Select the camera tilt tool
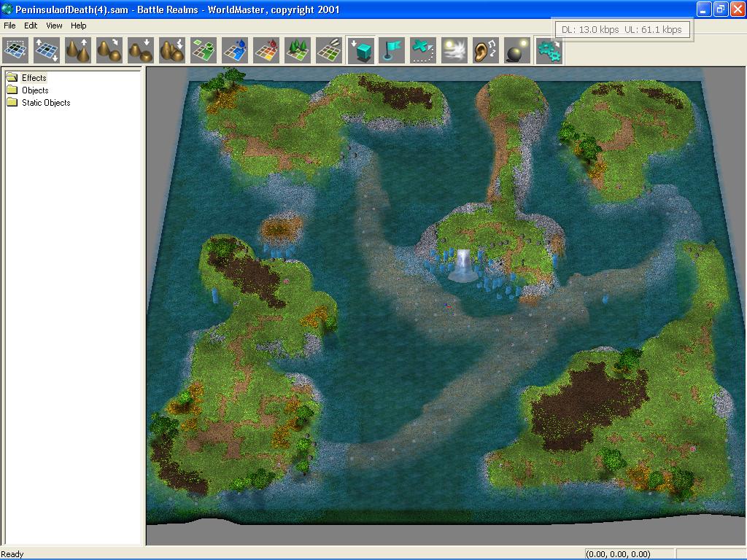 pos(47,50)
